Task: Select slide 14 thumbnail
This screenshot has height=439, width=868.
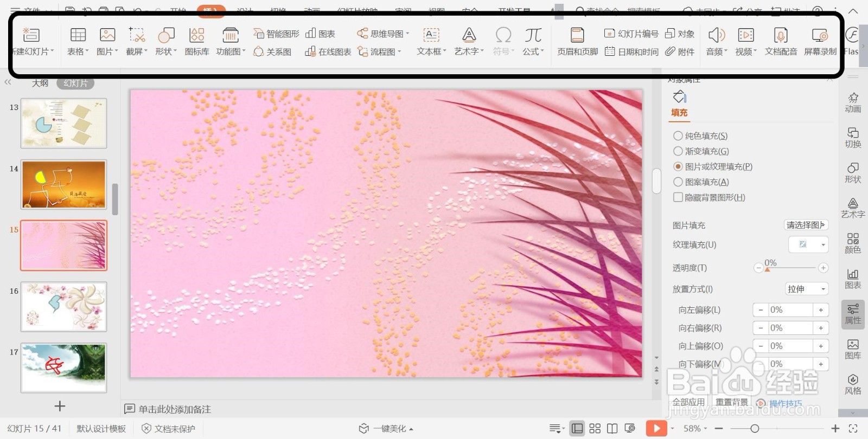Action: (64, 184)
